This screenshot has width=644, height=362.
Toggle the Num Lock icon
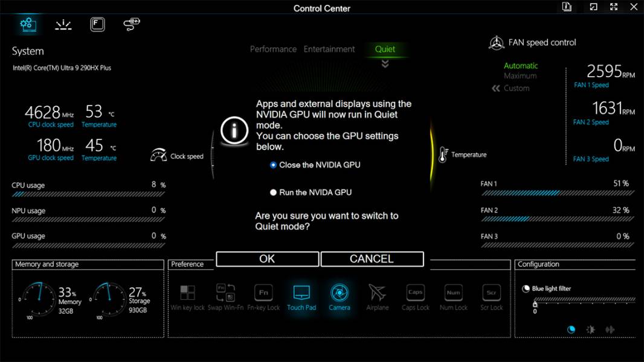point(454,293)
